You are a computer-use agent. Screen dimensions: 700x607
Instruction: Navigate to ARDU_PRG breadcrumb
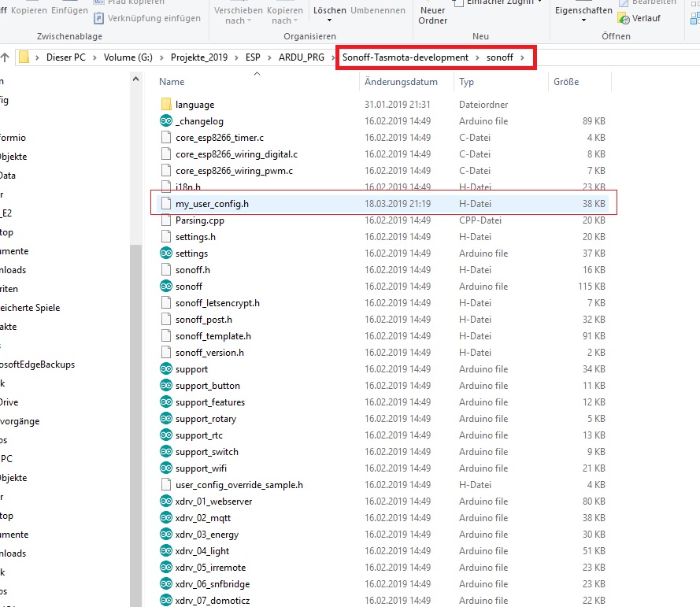coord(302,57)
